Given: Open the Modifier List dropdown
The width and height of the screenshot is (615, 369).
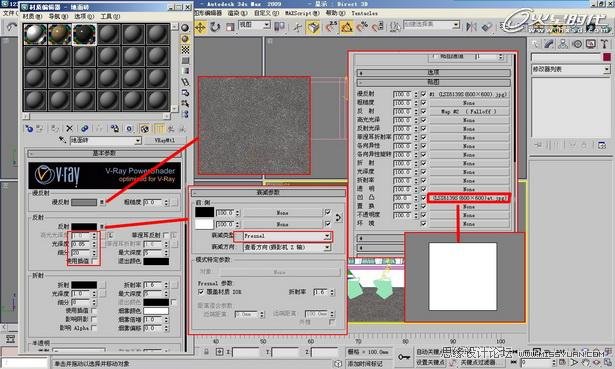Looking at the screenshot, I should (606, 69).
